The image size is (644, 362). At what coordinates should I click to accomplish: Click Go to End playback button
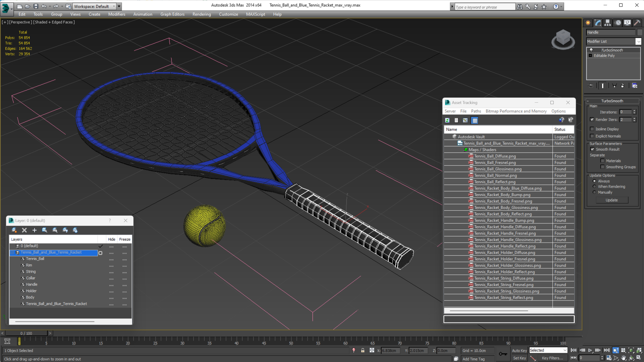(x=607, y=350)
